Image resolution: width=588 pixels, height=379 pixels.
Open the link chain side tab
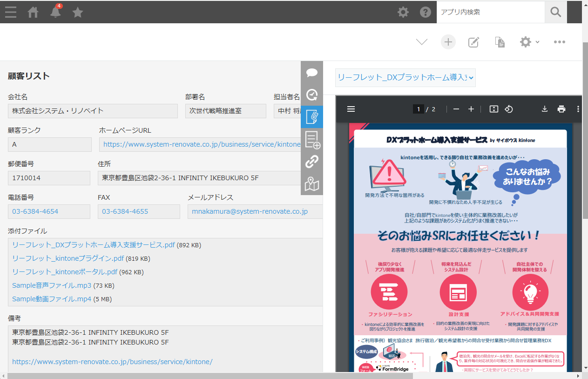click(312, 162)
